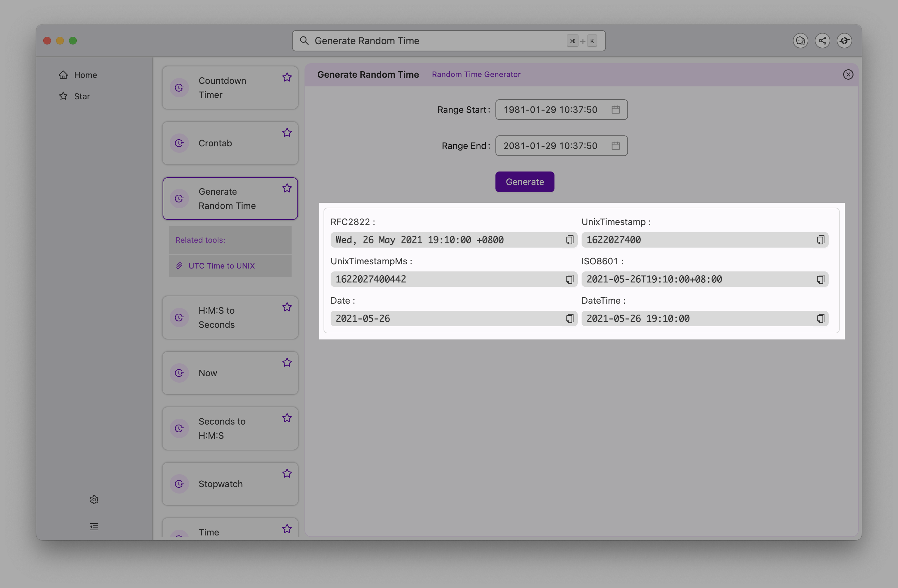898x588 pixels.
Task: Focus the search box with Generate Random Time
Action: [449, 41]
